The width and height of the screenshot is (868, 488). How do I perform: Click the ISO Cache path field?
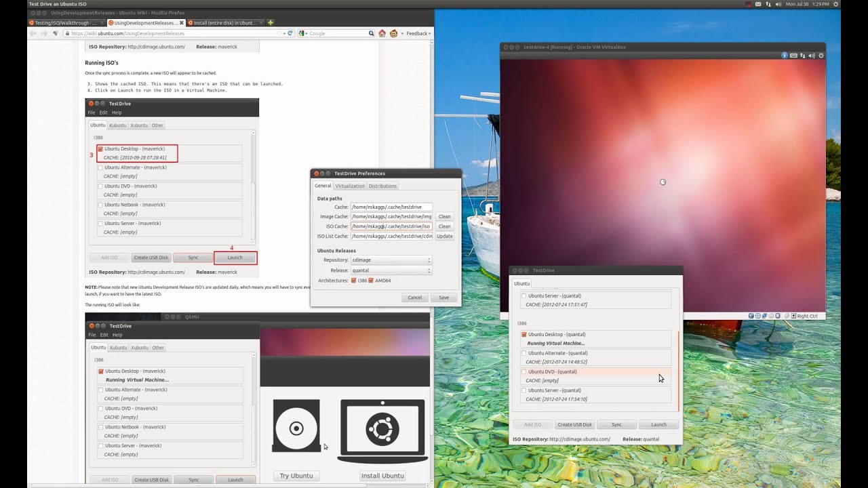pos(391,226)
